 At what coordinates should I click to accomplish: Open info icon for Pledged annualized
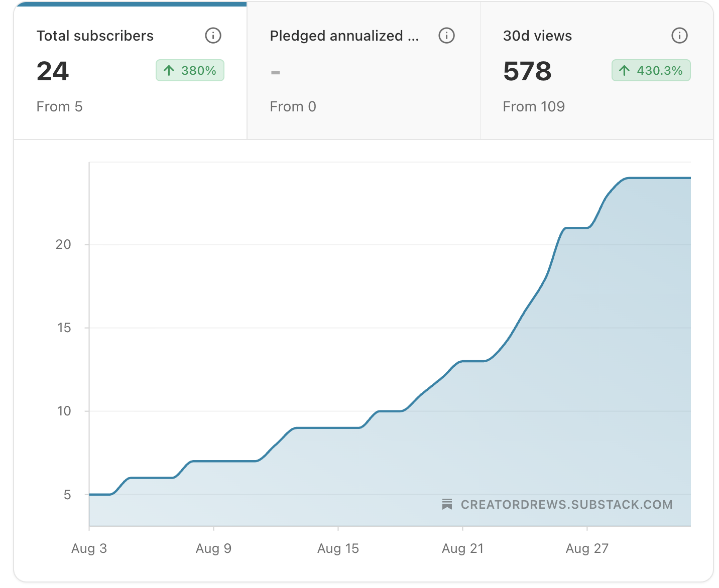(x=446, y=36)
